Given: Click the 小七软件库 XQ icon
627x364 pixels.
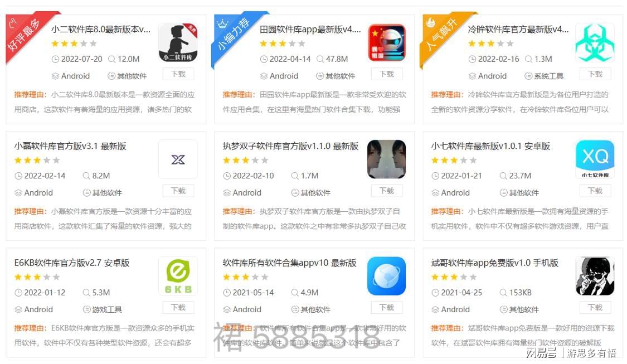Looking at the screenshot, I should [x=595, y=159].
